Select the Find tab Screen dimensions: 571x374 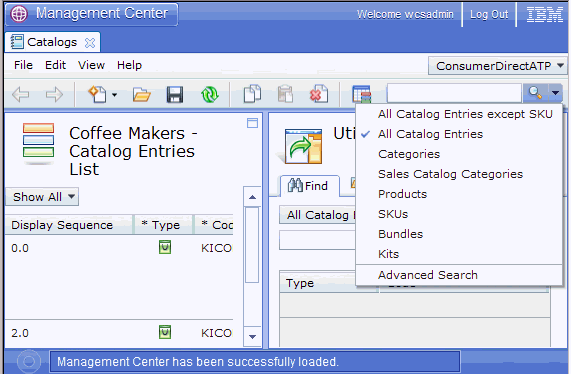click(x=310, y=186)
